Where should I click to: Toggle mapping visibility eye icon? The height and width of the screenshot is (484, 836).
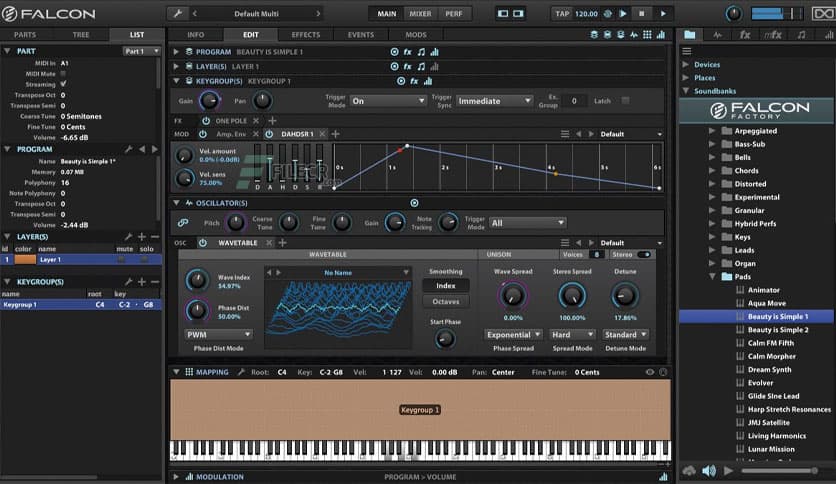649,372
